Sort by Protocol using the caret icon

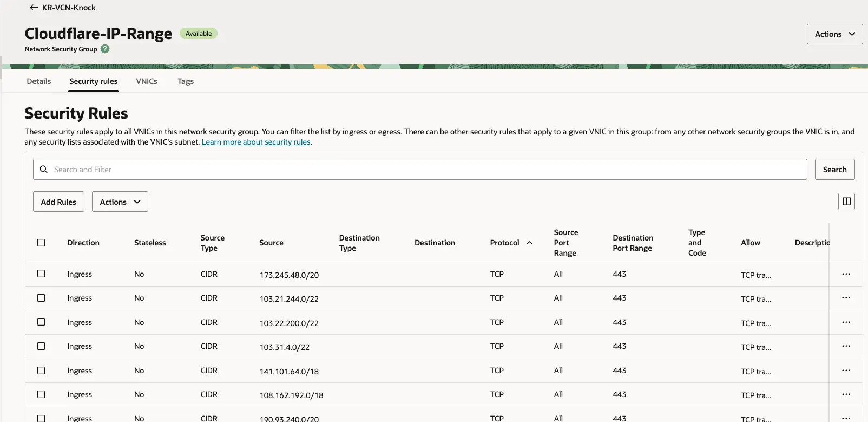(530, 243)
